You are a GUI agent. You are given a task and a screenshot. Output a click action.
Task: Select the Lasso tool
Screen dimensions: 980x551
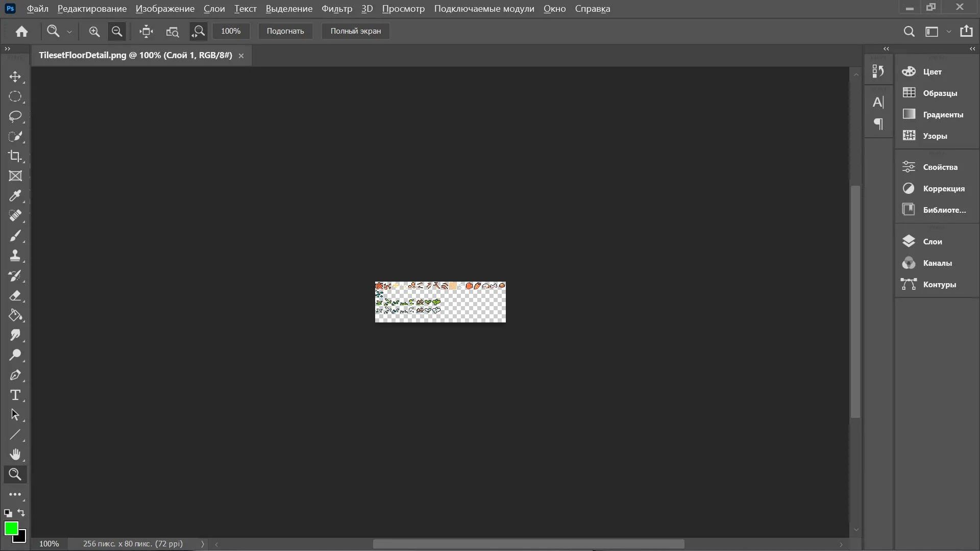[15, 116]
